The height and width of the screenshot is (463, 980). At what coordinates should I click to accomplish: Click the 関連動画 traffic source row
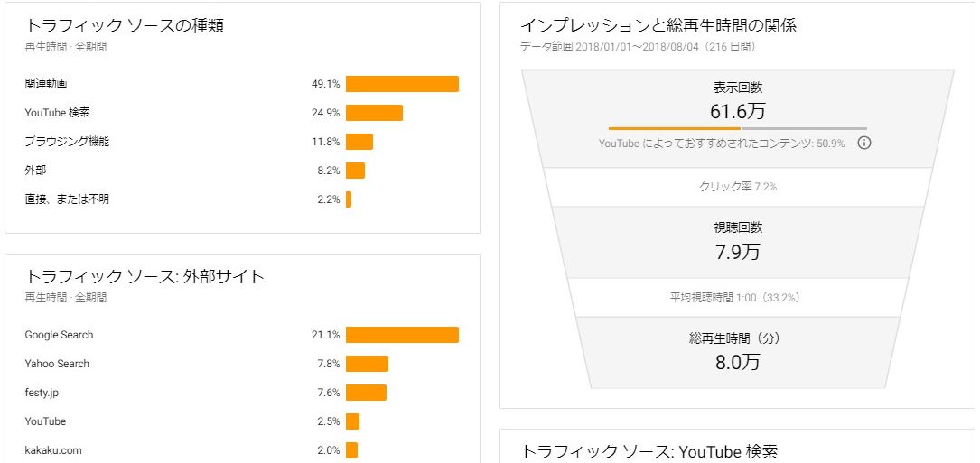point(47,84)
